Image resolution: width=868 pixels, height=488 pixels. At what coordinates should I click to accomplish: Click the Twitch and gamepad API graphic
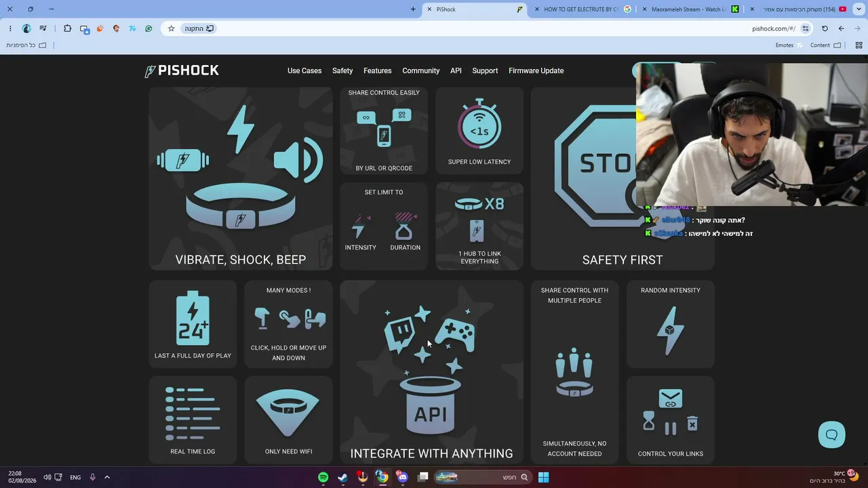[431, 369]
